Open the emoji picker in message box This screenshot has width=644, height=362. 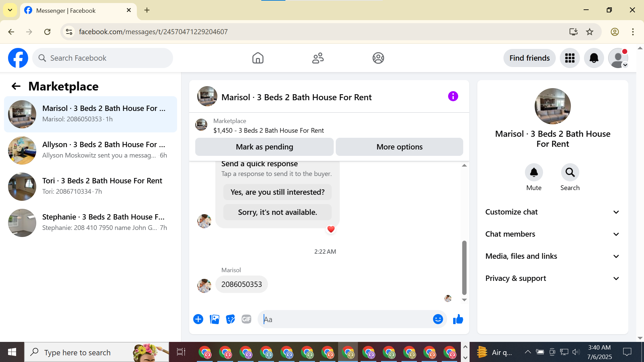438,319
